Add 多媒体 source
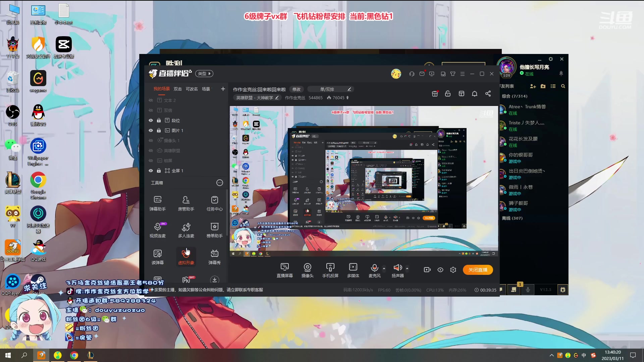Image resolution: width=644 pixels, height=362 pixels. click(x=353, y=270)
